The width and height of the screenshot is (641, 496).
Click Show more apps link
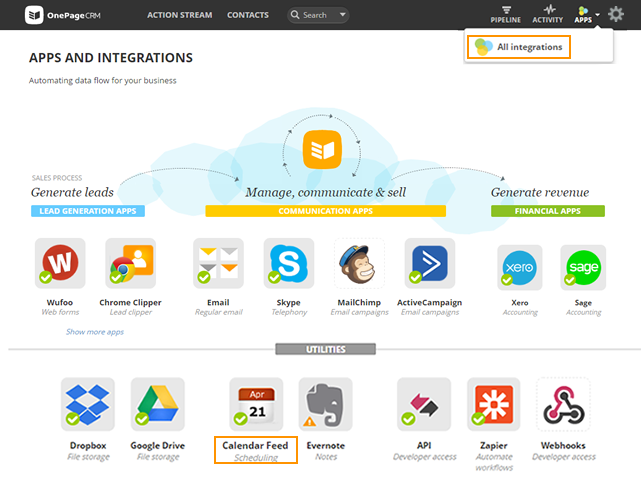point(95,332)
